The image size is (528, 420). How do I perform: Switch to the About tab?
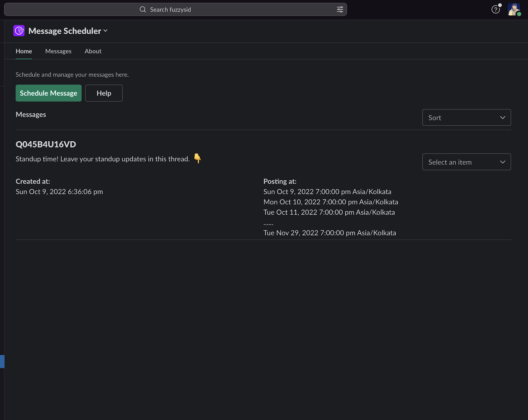point(93,51)
